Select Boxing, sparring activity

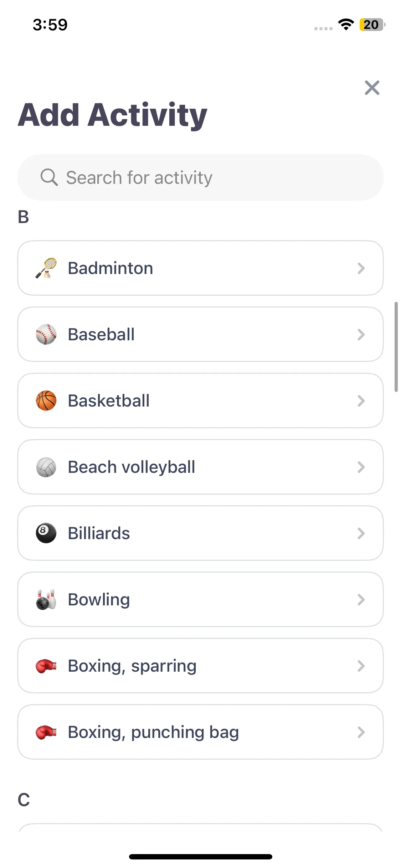(x=200, y=666)
